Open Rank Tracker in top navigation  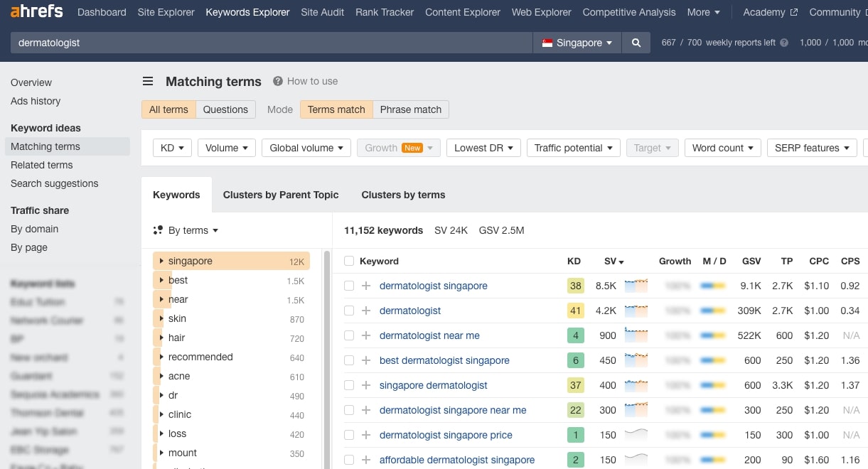coord(385,12)
